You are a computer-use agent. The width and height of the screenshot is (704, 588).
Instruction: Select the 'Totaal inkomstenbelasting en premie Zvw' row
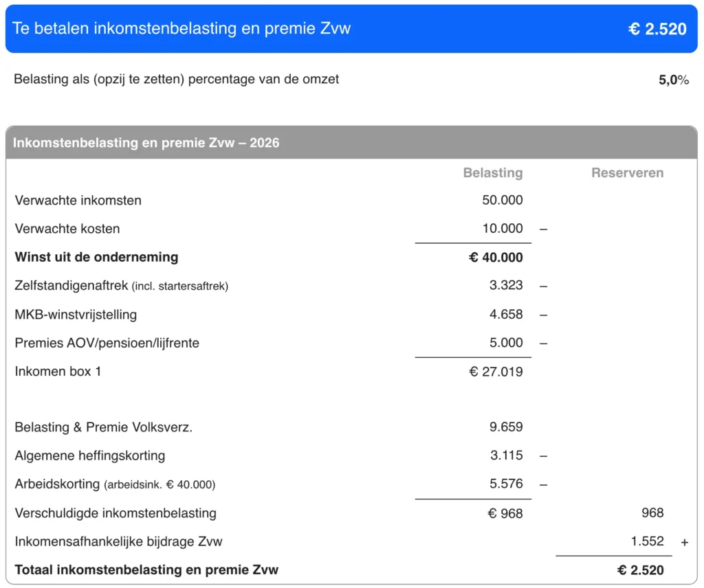click(146, 569)
